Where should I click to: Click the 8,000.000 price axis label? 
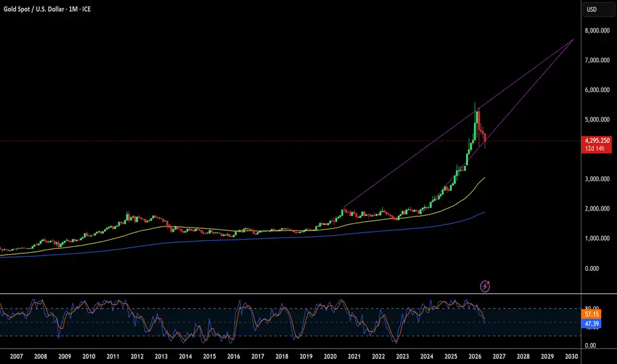click(x=597, y=30)
